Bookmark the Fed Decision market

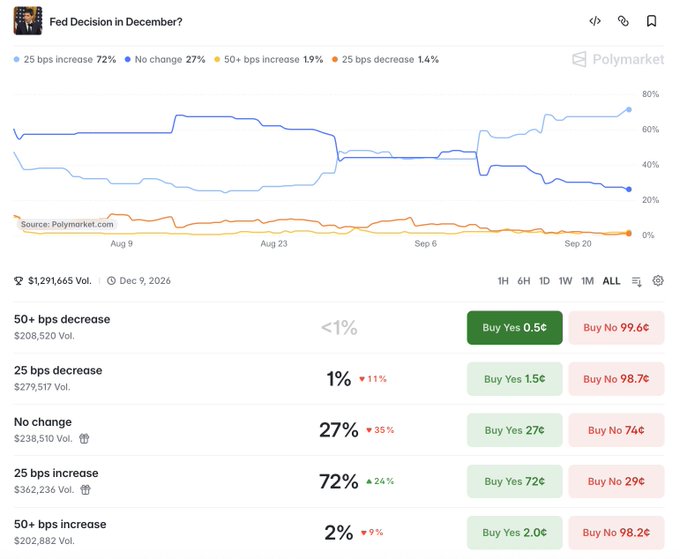(x=651, y=21)
